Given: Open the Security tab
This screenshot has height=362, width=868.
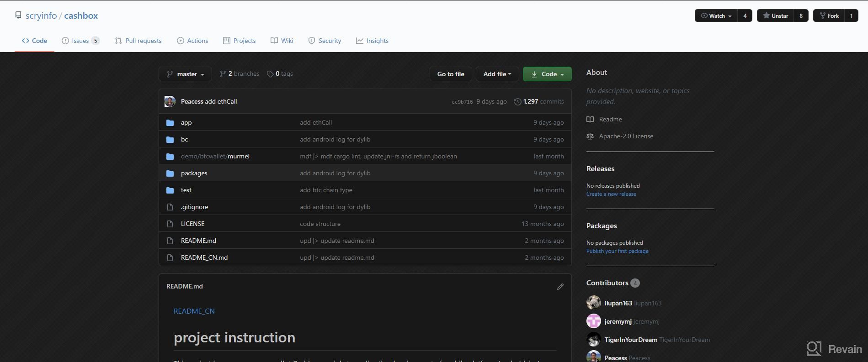Looking at the screenshot, I should pyautogui.click(x=325, y=41).
